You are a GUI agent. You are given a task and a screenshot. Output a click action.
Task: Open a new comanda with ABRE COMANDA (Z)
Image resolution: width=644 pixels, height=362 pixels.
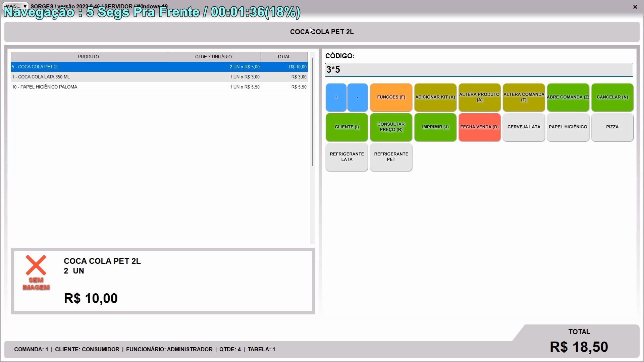click(568, 97)
